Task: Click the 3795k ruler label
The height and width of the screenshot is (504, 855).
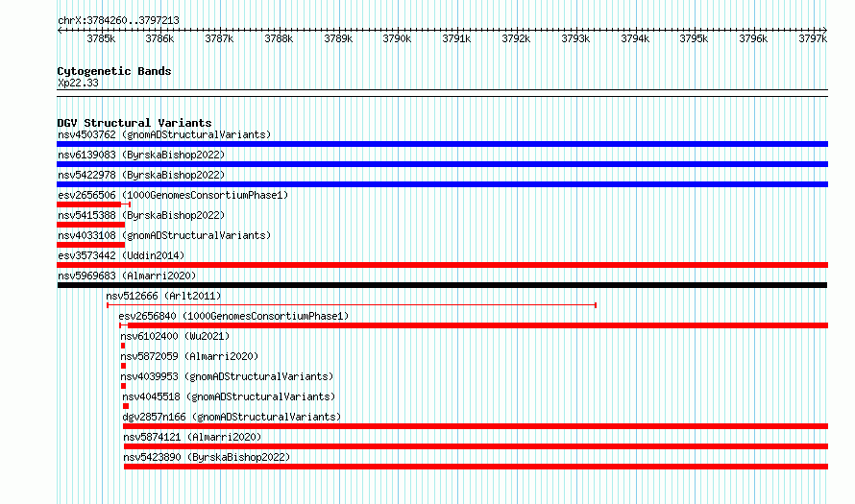Action: pos(694,38)
